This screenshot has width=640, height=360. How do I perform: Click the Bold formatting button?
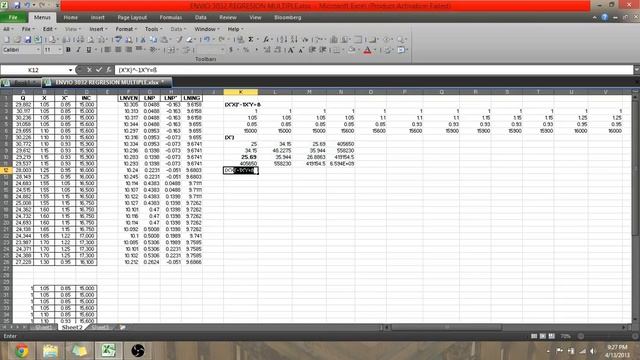pyautogui.click(x=68, y=50)
